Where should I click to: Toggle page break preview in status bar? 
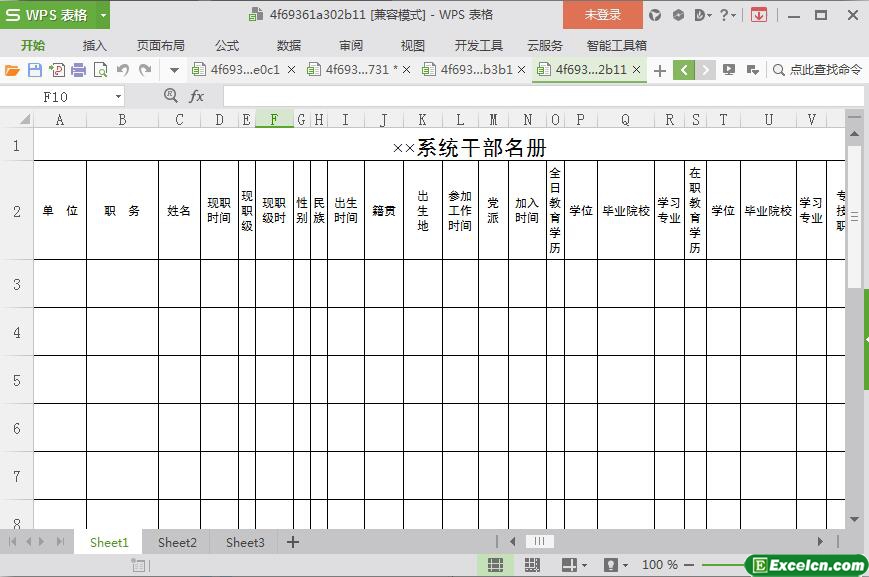pos(532,565)
